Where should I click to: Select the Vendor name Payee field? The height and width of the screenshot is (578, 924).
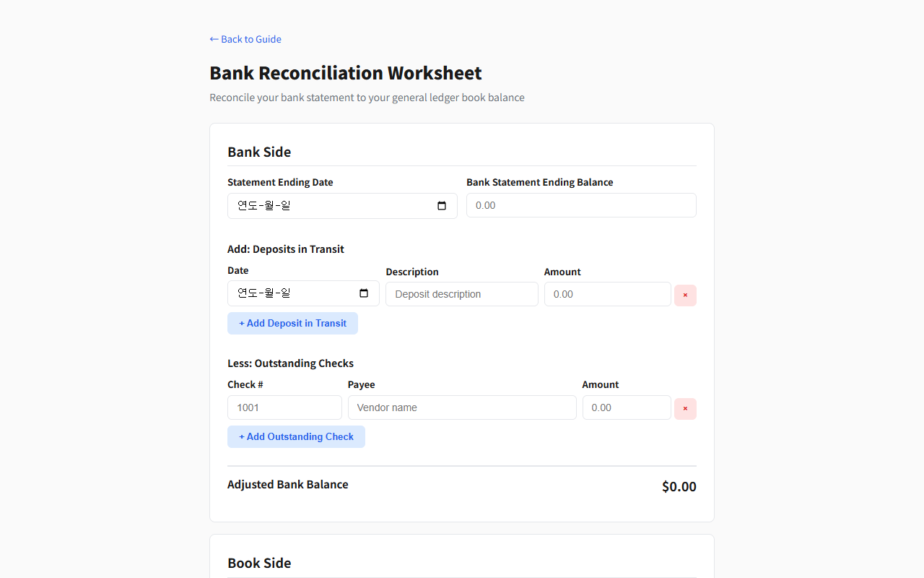tap(462, 407)
